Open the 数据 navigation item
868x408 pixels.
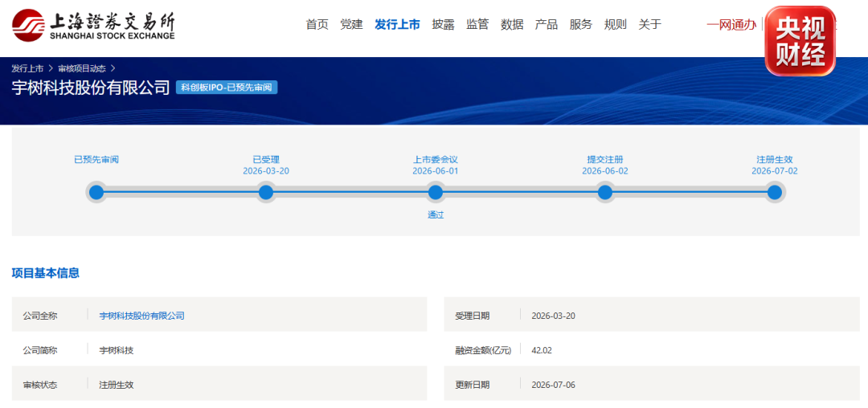coord(512,24)
